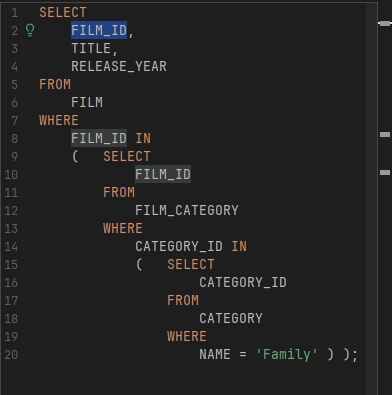The height and width of the screenshot is (395, 392).
Task: Click CATEGORY_ID on line 16
Action: [243, 282]
